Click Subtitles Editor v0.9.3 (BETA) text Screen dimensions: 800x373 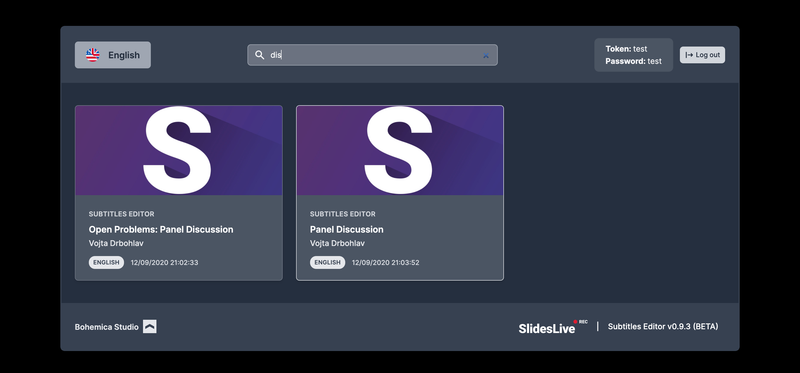[x=663, y=327]
